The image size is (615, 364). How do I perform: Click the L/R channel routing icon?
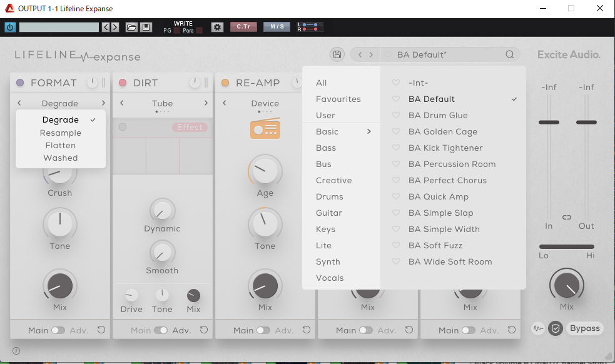[310, 27]
